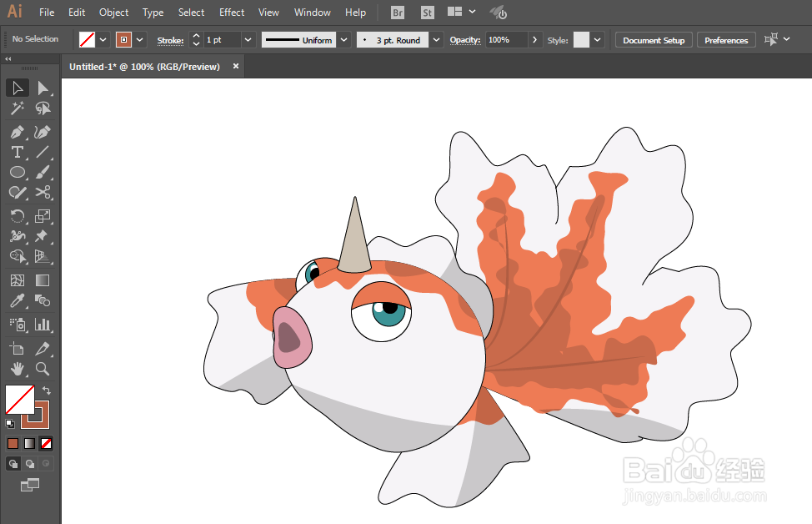Image resolution: width=812 pixels, height=524 pixels.
Task: Click Preferences button
Action: tap(726, 40)
